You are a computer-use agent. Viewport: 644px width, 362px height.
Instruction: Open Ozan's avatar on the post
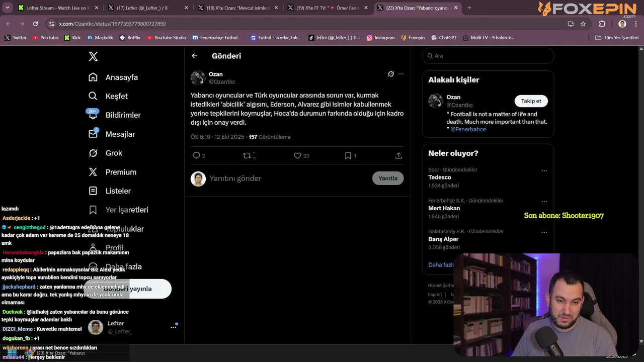pos(198,78)
